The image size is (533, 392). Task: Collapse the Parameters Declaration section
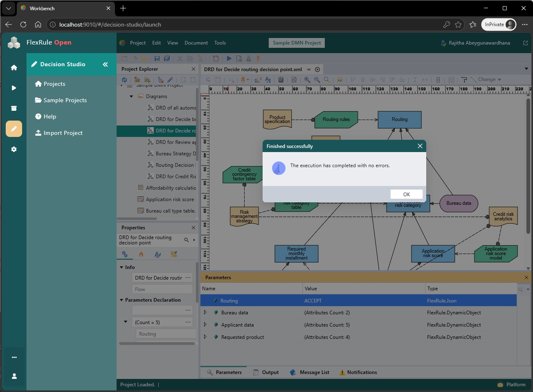[x=121, y=300]
